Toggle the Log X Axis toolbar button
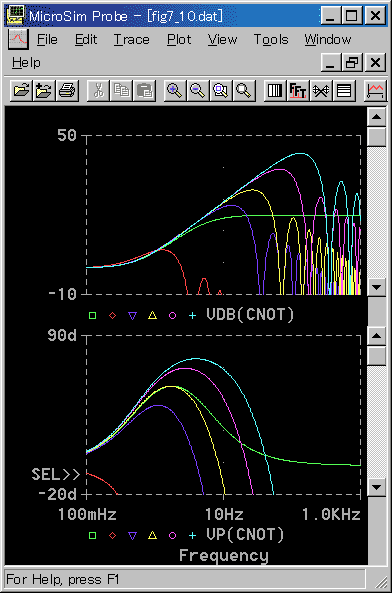This screenshot has height=593, width=392. pyautogui.click(x=275, y=90)
